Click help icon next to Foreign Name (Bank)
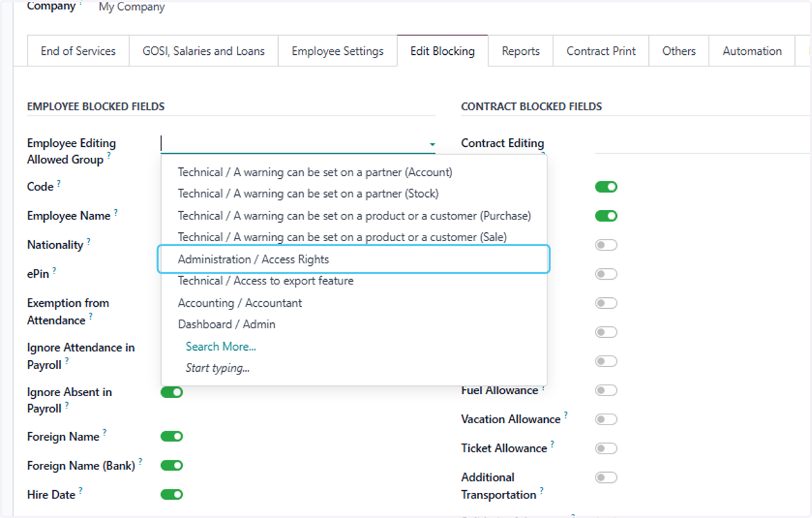Screen dimensions: 812x518 tap(141, 462)
